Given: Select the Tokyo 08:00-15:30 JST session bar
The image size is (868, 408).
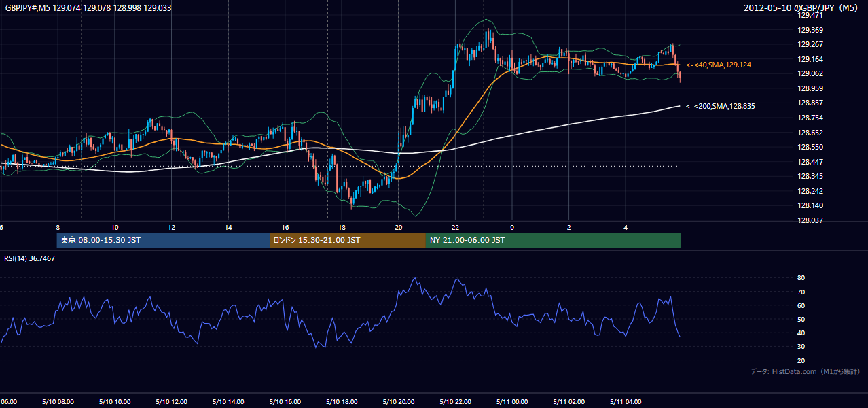Looking at the screenshot, I should pyautogui.click(x=163, y=240).
